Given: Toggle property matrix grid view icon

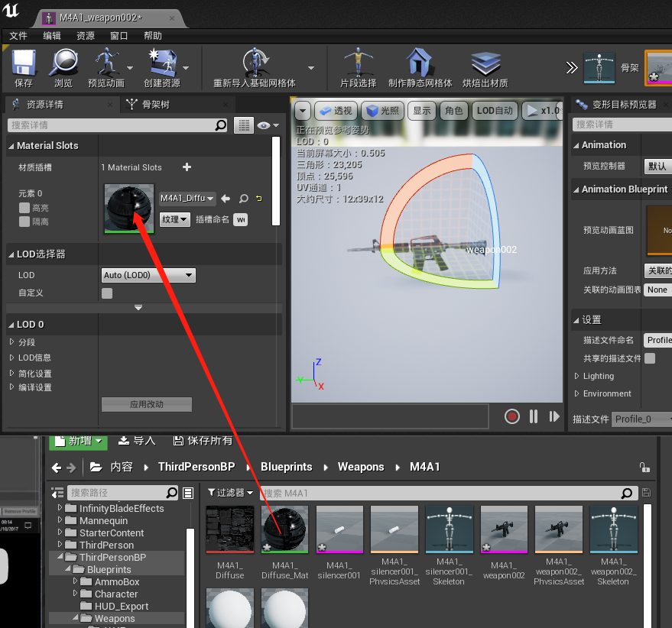Looking at the screenshot, I should pyautogui.click(x=244, y=125).
